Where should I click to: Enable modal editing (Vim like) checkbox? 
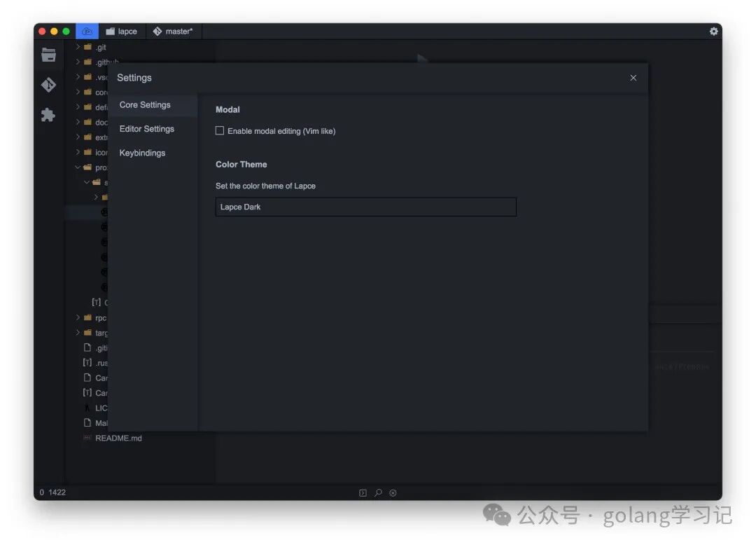tap(220, 131)
